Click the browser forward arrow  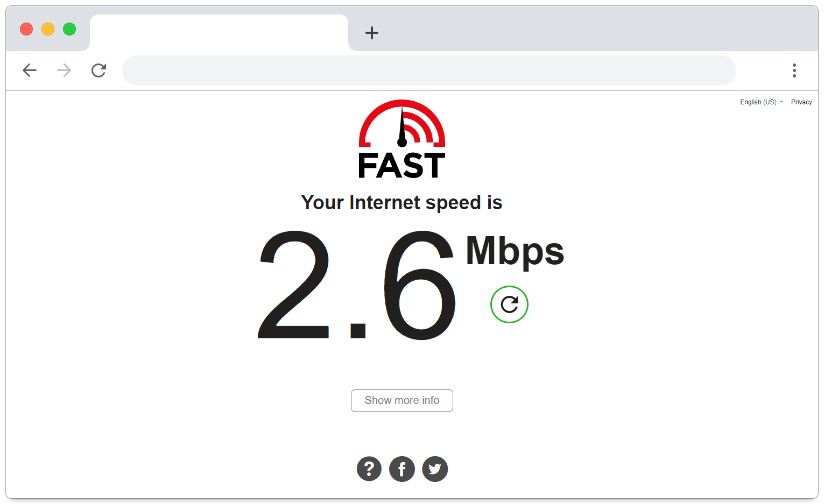click(64, 70)
